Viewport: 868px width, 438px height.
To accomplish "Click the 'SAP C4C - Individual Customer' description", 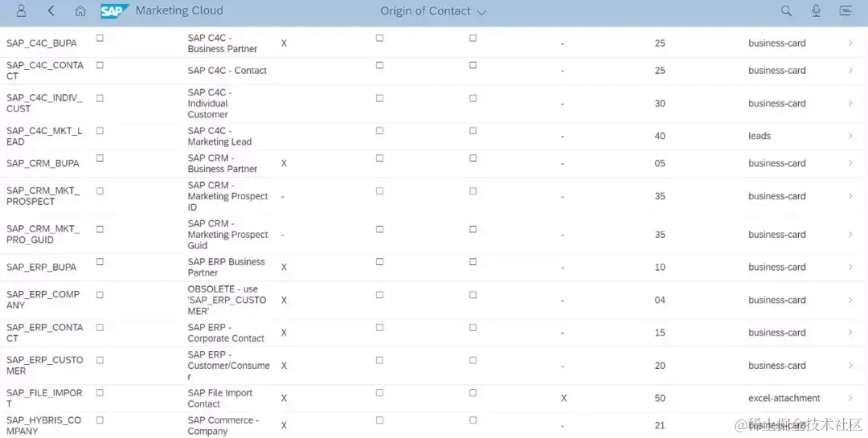I will [209, 104].
